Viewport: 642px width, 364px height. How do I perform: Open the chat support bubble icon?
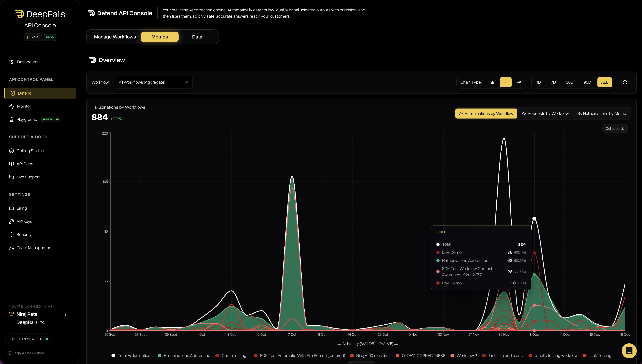pyautogui.click(x=629, y=351)
